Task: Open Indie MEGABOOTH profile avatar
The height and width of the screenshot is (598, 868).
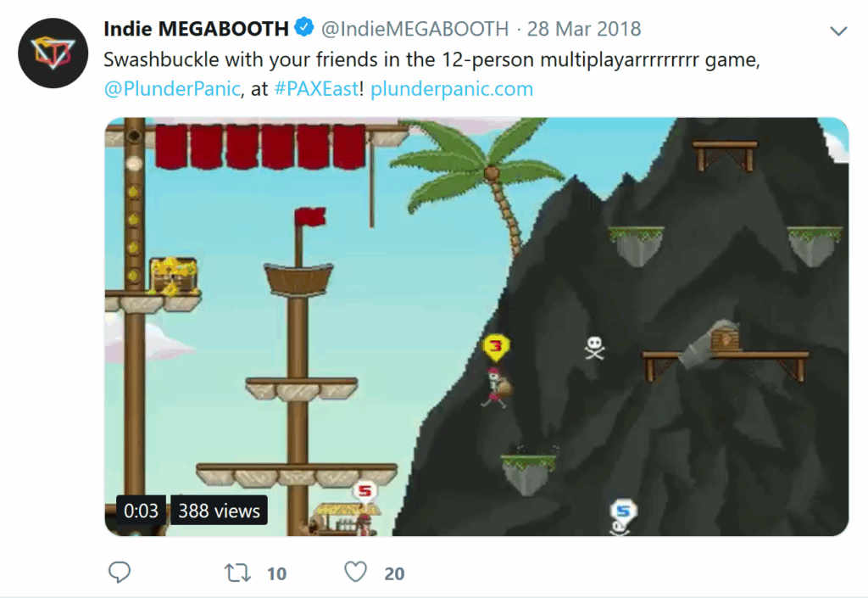Action: (53, 53)
